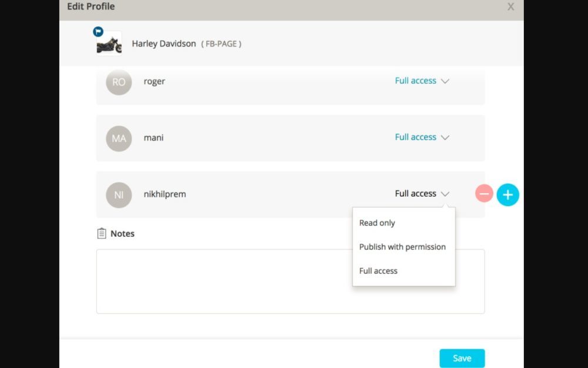Click the blue plus add-user icon
Viewport: 588px width, 368px height.
pyautogui.click(x=508, y=194)
